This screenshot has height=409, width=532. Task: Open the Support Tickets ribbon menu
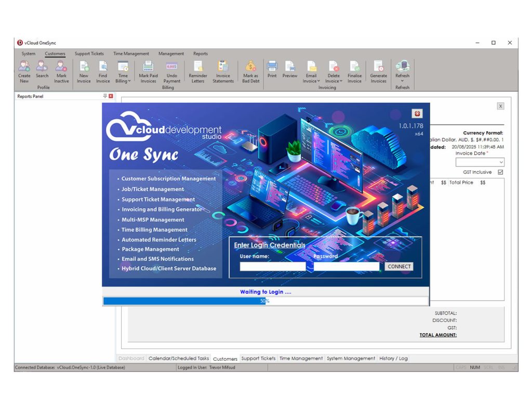click(89, 53)
